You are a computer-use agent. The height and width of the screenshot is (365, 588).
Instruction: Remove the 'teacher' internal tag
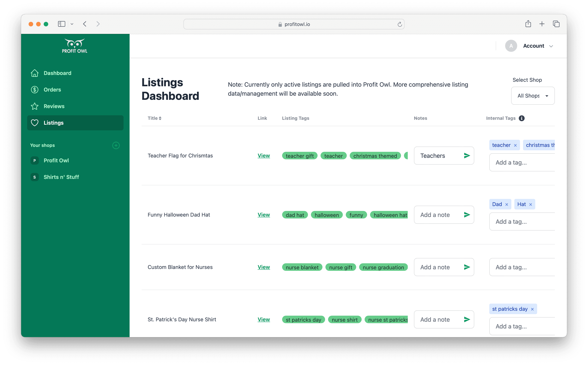coord(515,145)
